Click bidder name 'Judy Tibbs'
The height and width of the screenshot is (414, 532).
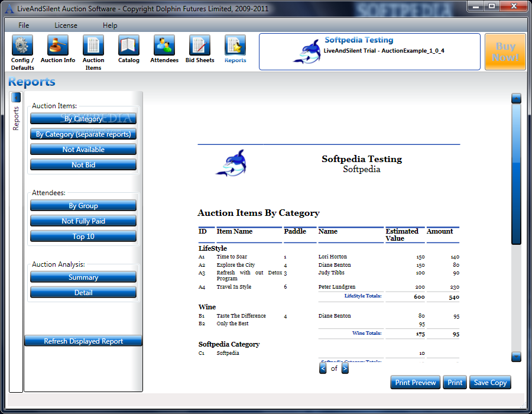click(331, 273)
